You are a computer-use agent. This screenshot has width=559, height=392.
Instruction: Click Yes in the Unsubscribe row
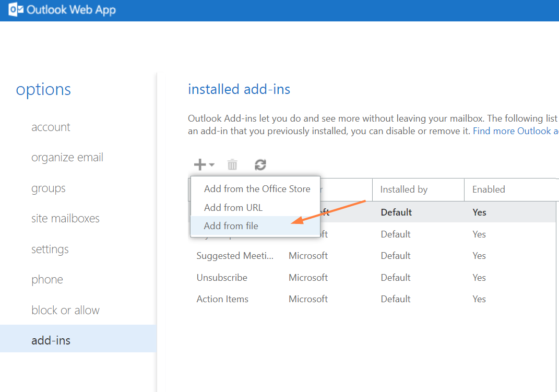479,278
